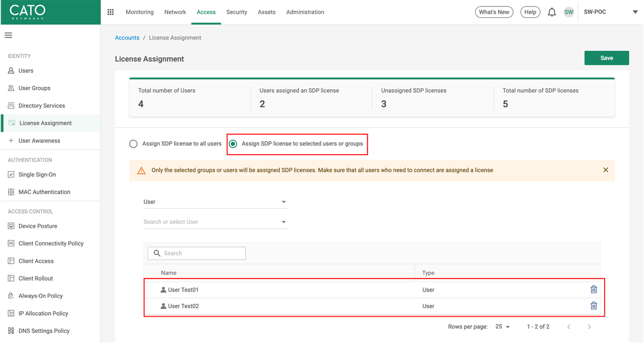Viewport: 644px width, 343px height.
Task: Open the Search or select User dropdown
Action: [216, 222]
